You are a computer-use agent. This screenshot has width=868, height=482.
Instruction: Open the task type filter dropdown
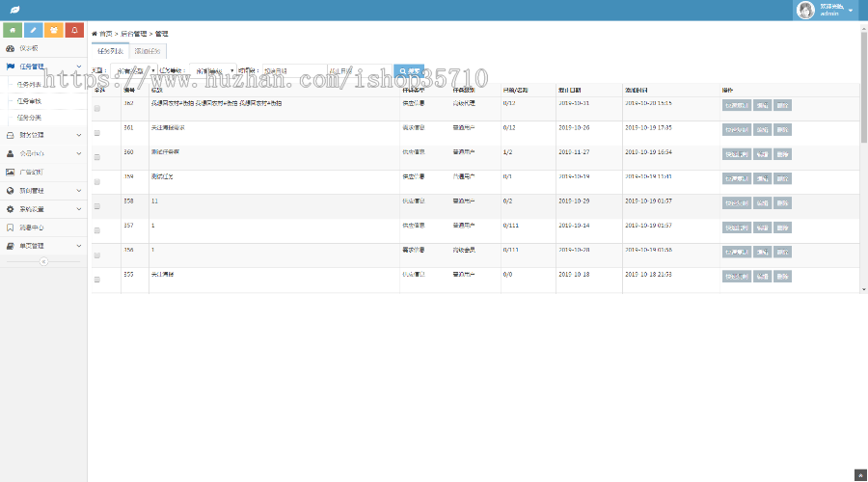(x=133, y=70)
